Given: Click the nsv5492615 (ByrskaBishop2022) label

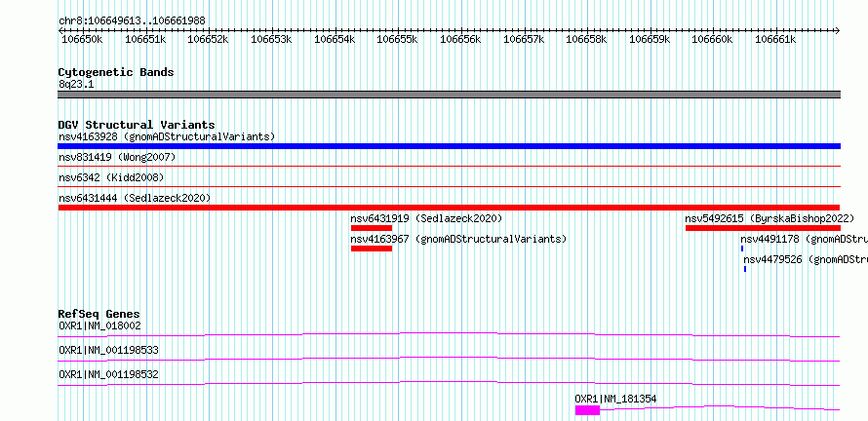Looking at the screenshot, I should [x=769, y=218].
